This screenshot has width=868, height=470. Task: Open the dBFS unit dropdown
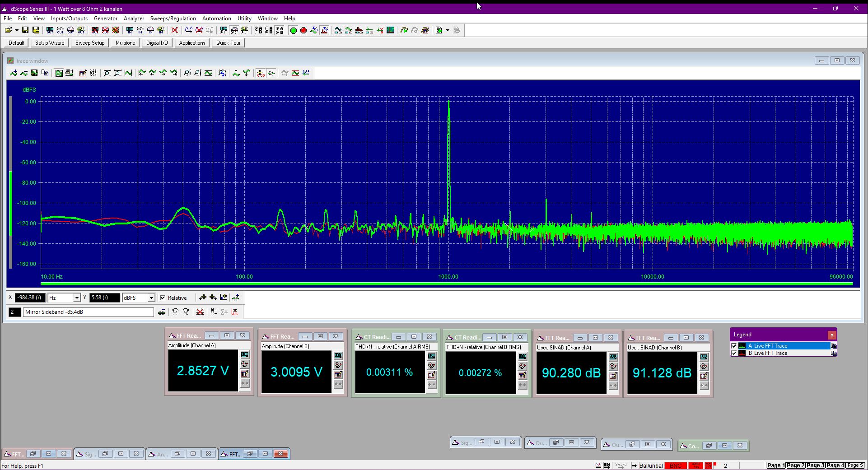click(x=151, y=298)
